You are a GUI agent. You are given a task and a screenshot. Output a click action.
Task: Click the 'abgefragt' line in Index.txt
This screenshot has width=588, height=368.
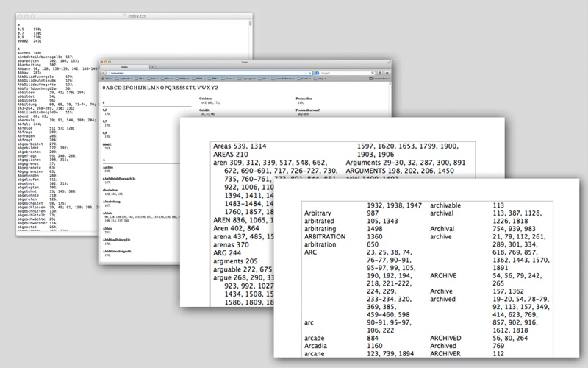pos(47,156)
